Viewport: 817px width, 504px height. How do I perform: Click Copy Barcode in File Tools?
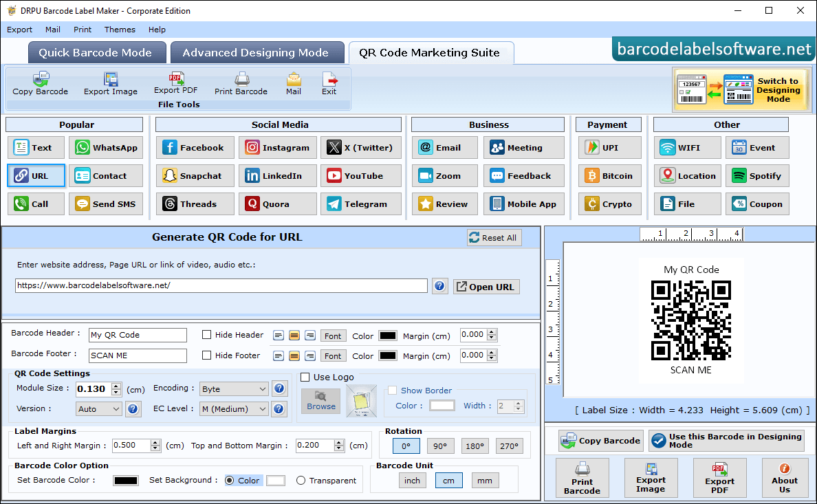(x=40, y=84)
